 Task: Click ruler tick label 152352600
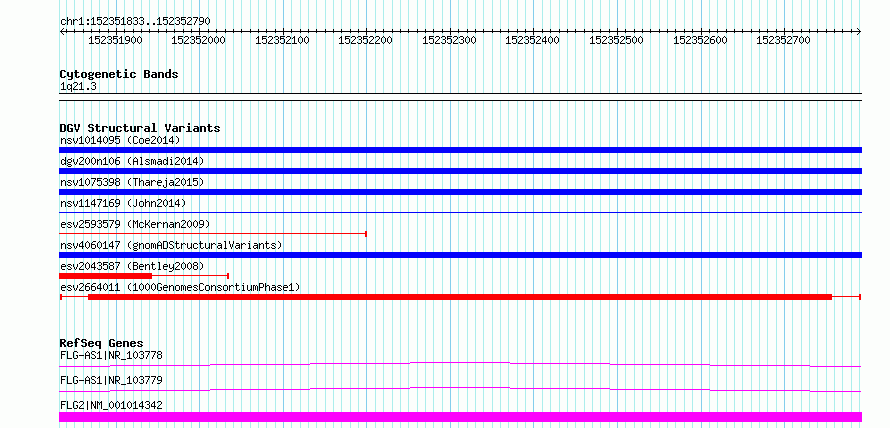(x=700, y=41)
